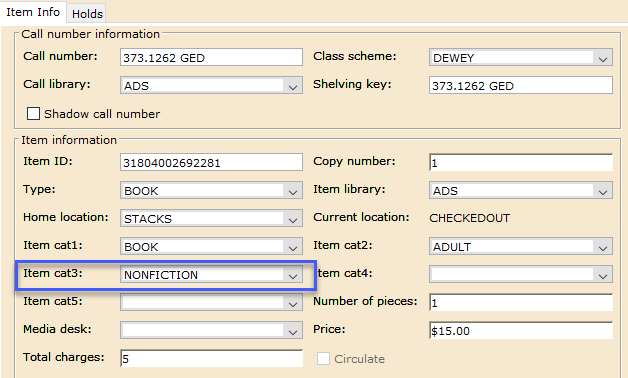Screen dimensions: 628x378
Task: Open the Type BOOK dropdown
Action: click(x=211, y=191)
